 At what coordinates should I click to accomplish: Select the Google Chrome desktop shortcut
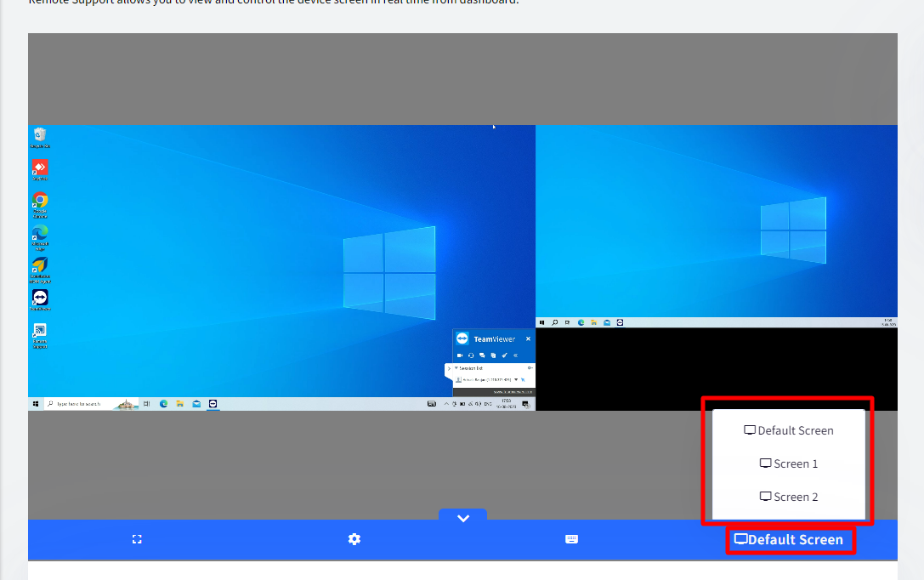click(39, 205)
